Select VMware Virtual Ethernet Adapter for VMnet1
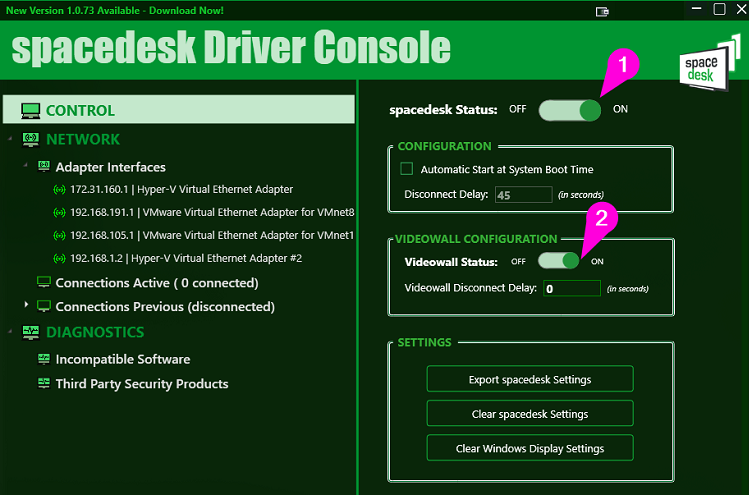The height and width of the screenshot is (495, 749). click(x=212, y=236)
